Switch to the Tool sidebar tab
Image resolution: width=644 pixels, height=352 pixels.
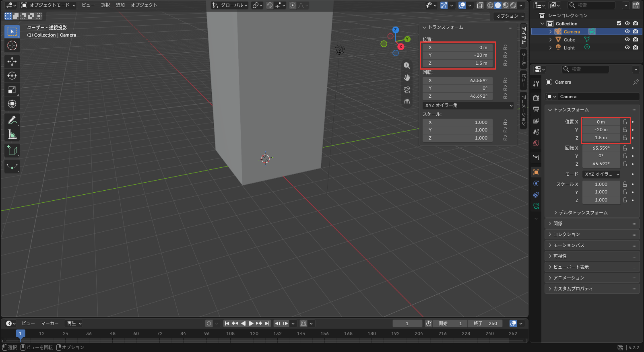click(523, 59)
